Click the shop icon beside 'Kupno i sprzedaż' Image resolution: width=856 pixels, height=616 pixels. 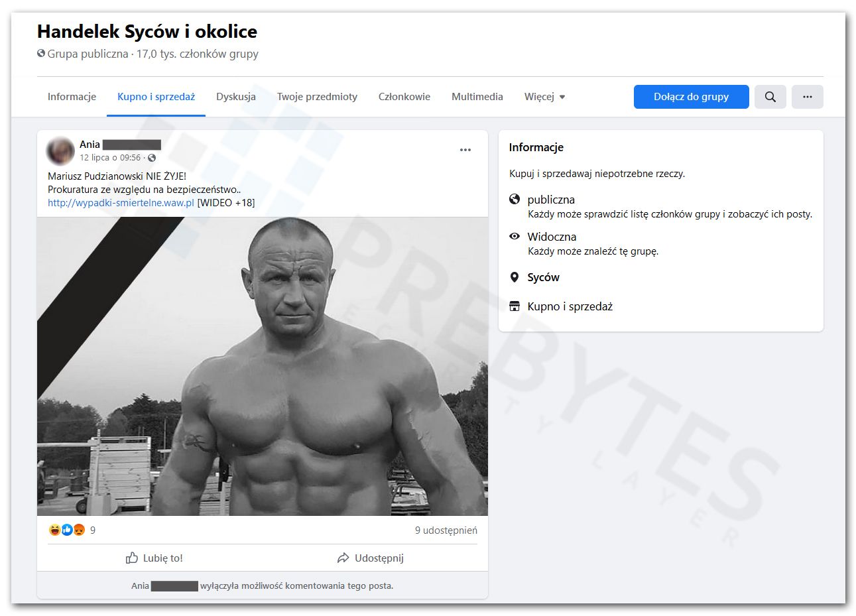point(515,306)
